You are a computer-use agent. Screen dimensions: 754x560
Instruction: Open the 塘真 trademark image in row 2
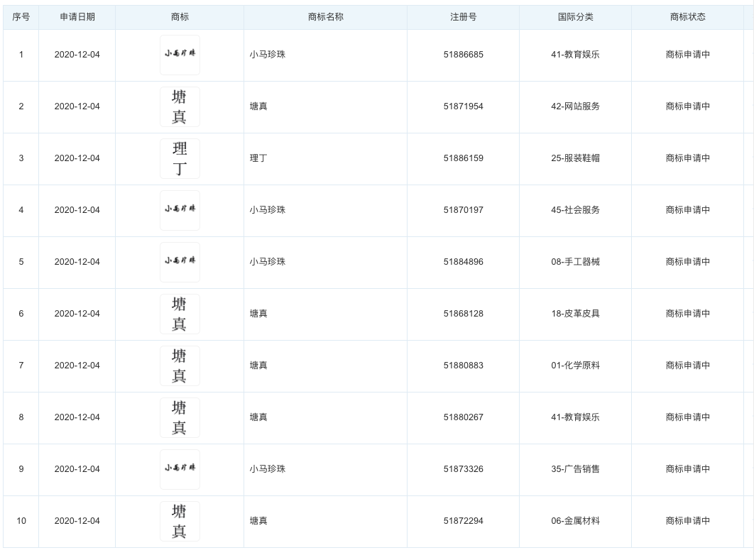pos(180,107)
